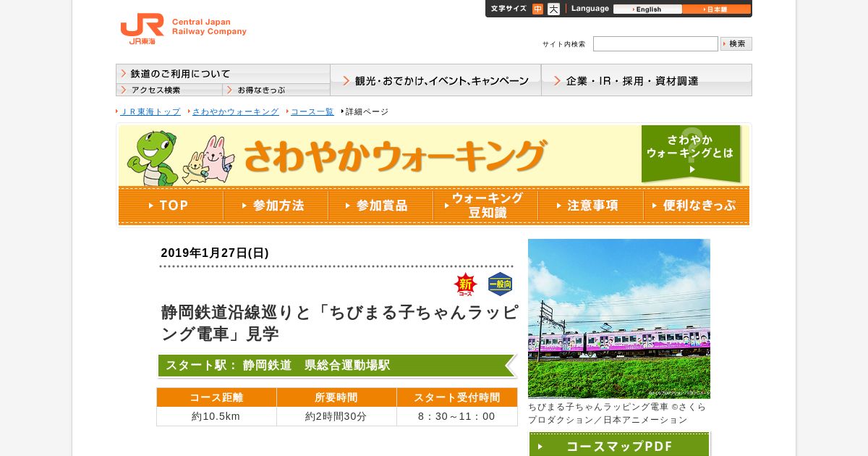Click the JR Central Japan Railway logo

tap(184, 30)
